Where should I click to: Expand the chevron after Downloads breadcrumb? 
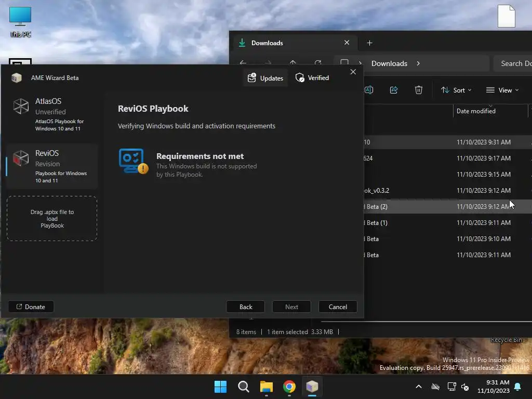point(418,64)
